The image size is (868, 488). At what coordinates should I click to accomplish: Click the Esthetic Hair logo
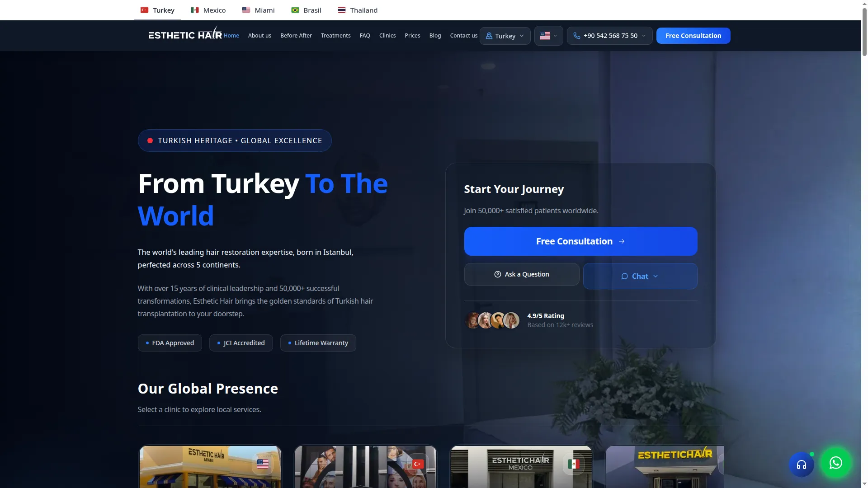tap(185, 33)
